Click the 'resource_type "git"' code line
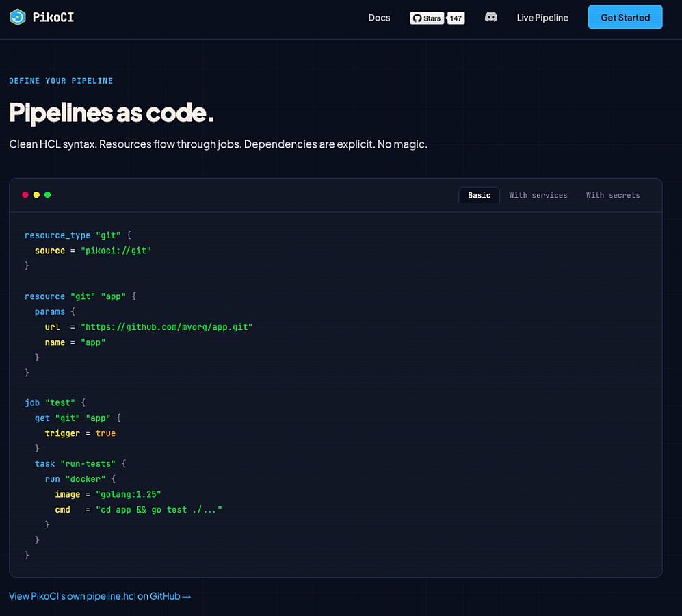 point(78,235)
